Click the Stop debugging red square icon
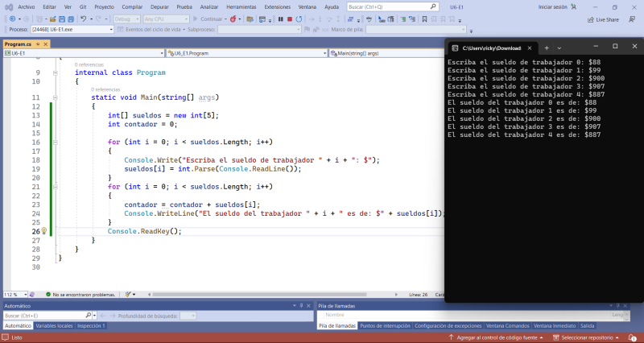This screenshot has width=644, height=343. [x=290, y=19]
